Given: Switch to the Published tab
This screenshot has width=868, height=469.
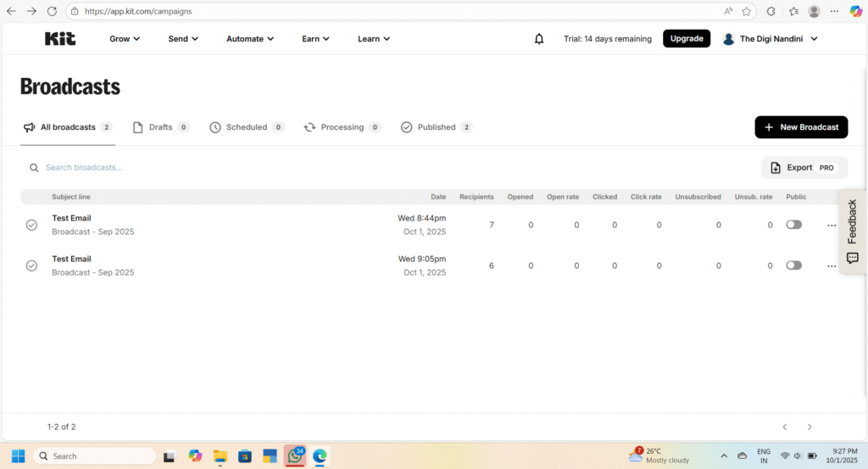Looking at the screenshot, I should 436,127.
